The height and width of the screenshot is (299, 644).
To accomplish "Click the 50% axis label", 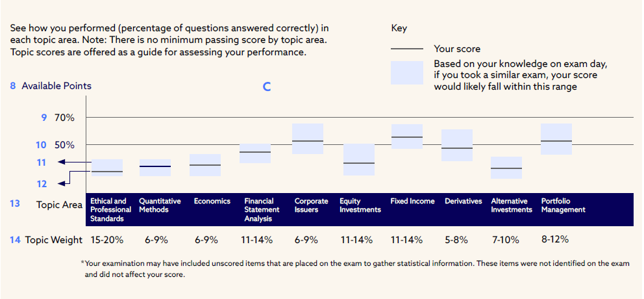I will (65, 144).
